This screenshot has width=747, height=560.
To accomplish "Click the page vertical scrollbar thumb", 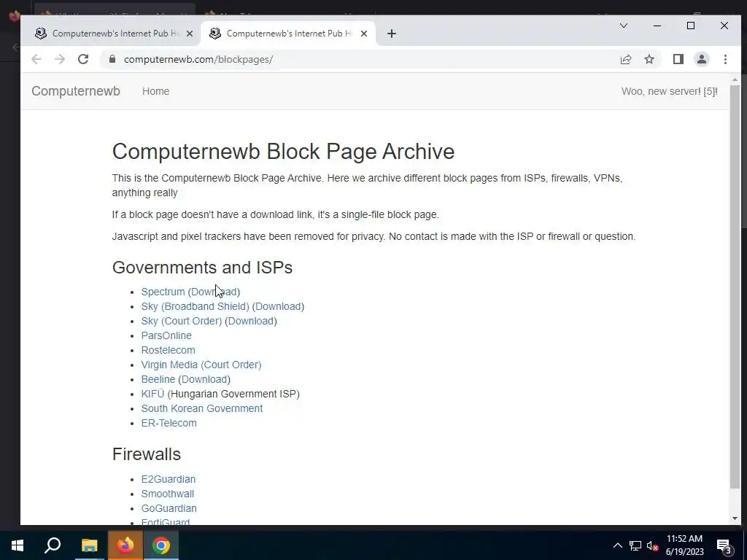I will [x=735, y=287].
